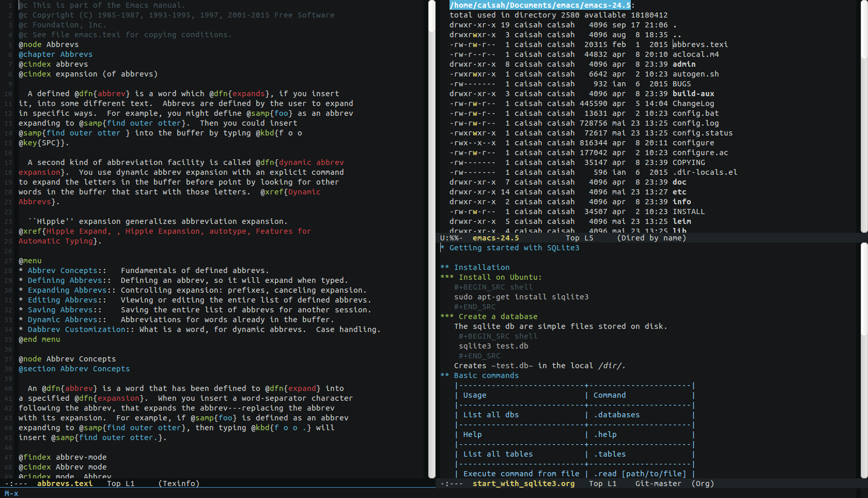Click the '@section Abbrev Concepts' line

coord(74,369)
